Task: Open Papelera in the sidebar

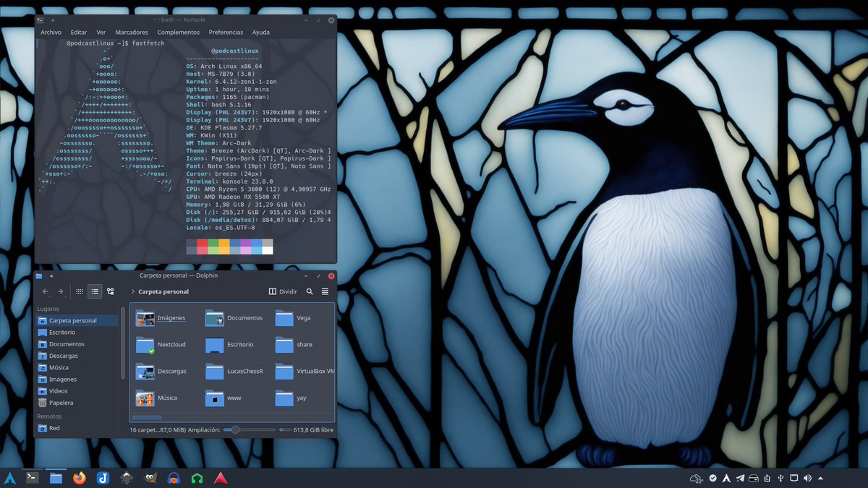Action: [x=77, y=403]
